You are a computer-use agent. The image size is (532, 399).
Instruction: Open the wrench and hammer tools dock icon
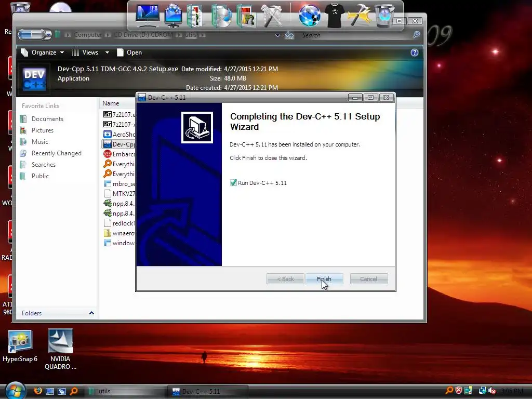[x=272, y=16]
